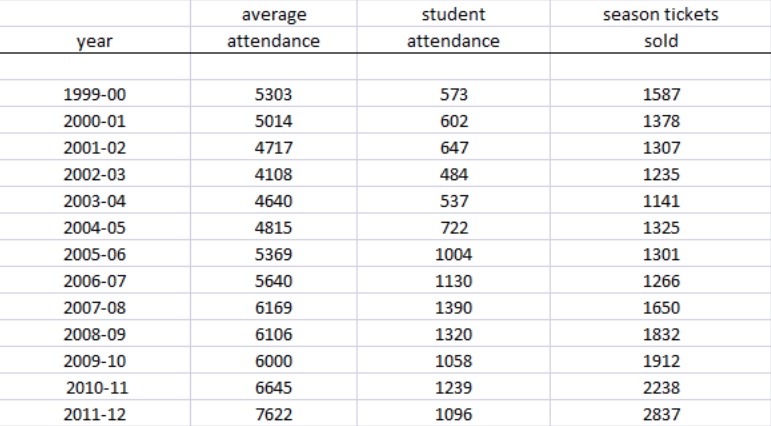Screen dimensions: 771x426
Task: Select student attendance cell 722
Action: 453,227
